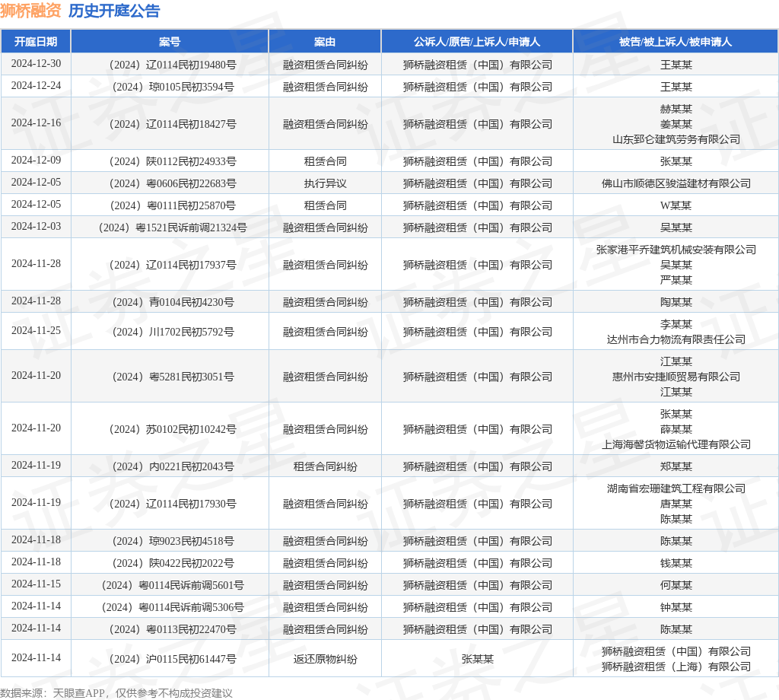Click defendant W某某

676,205
